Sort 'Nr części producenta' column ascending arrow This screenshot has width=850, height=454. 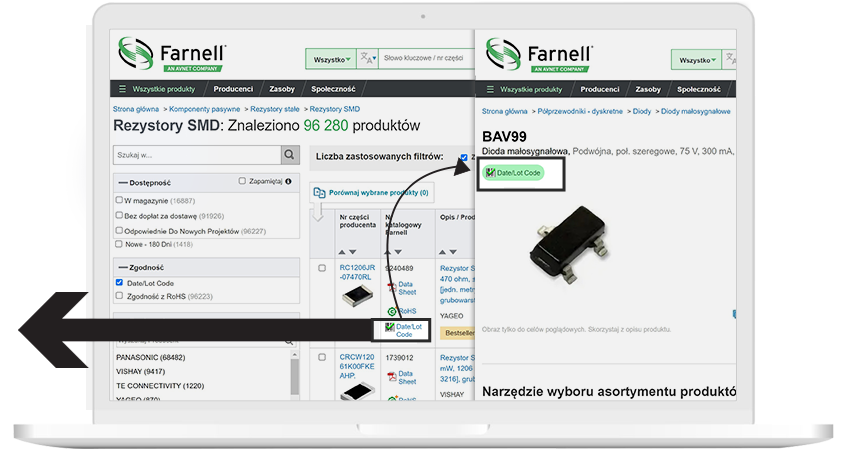click(x=342, y=252)
